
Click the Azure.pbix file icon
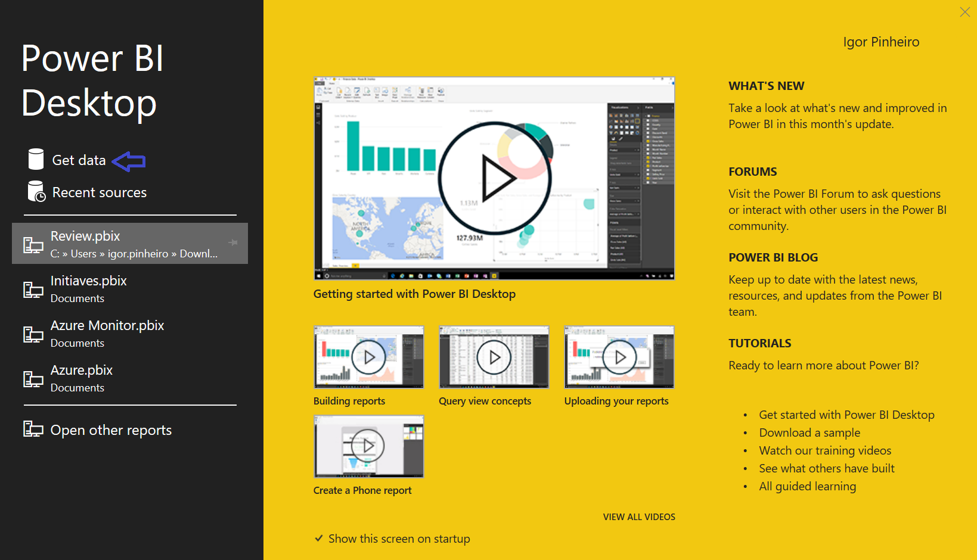[x=33, y=379]
